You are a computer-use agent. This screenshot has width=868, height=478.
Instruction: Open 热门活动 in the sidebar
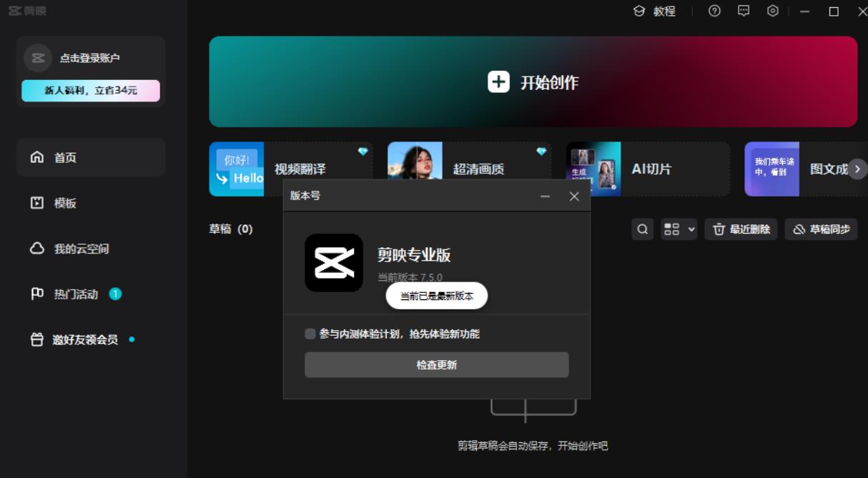pyautogui.click(x=91, y=294)
